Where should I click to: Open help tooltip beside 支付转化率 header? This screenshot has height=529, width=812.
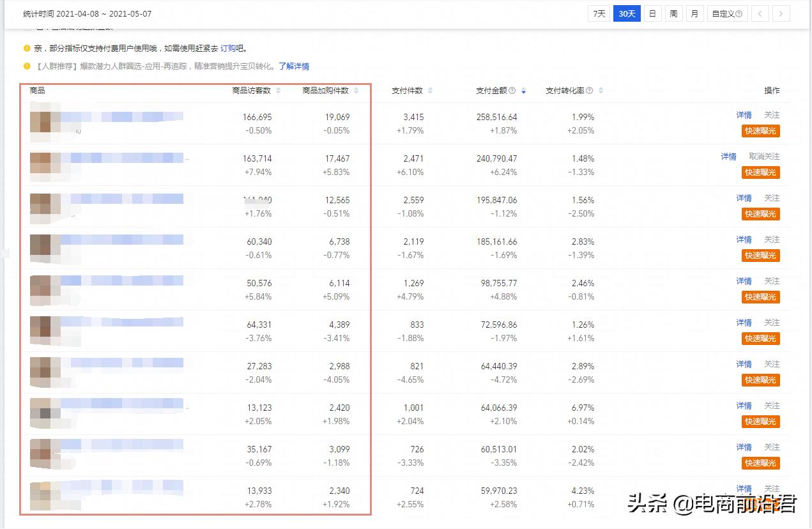coord(589,91)
